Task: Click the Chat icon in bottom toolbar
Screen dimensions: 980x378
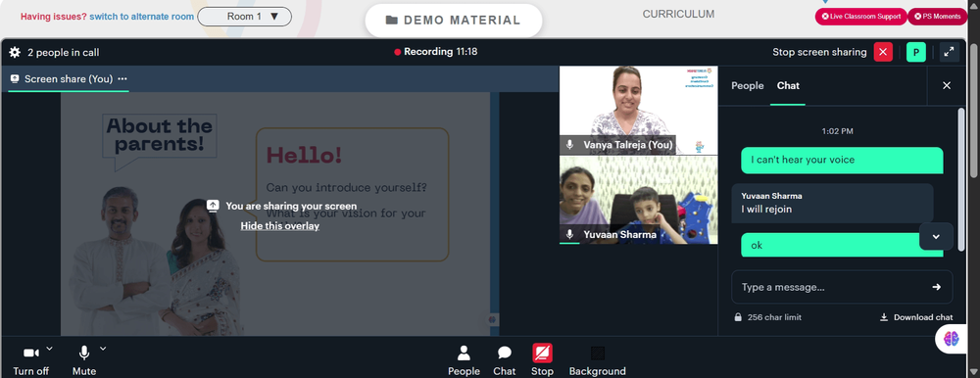Action: click(x=505, y=360)
